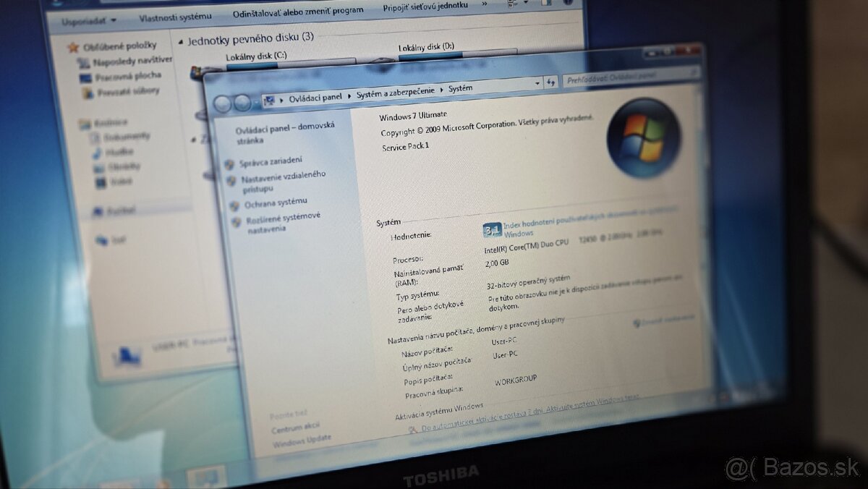Screen dimensions: 868x489
Task: Open Ochrana systému link
Action: pos(276,203)
